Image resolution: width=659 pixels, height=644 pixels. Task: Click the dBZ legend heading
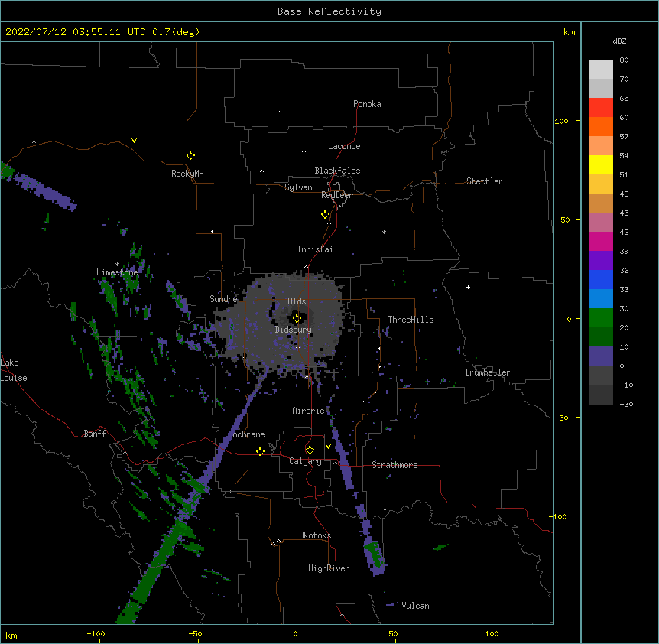coord(619,41)
